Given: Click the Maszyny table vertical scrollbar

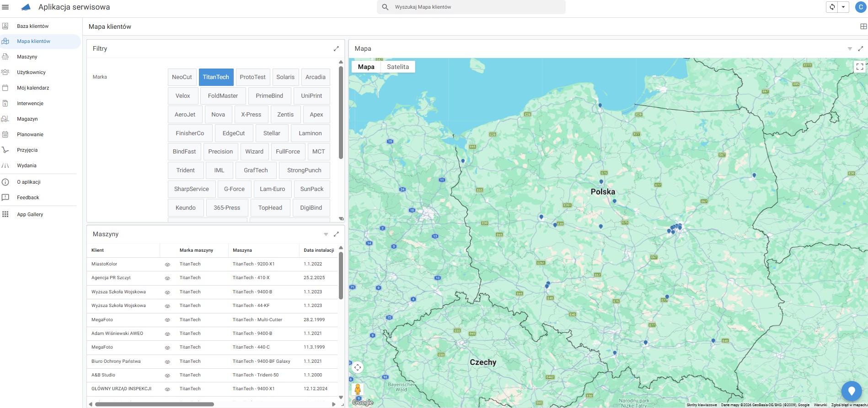Looking at the screenshot, I should coord(341,276).
